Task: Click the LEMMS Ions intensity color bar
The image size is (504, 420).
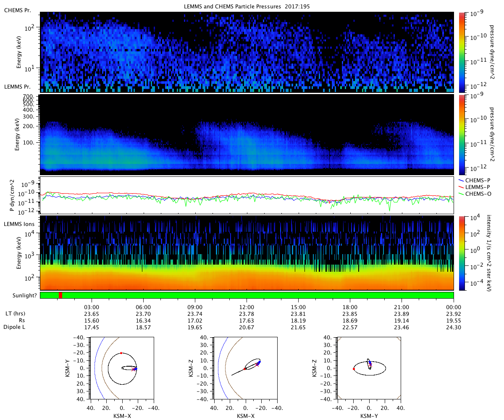Action: [463, 253]
